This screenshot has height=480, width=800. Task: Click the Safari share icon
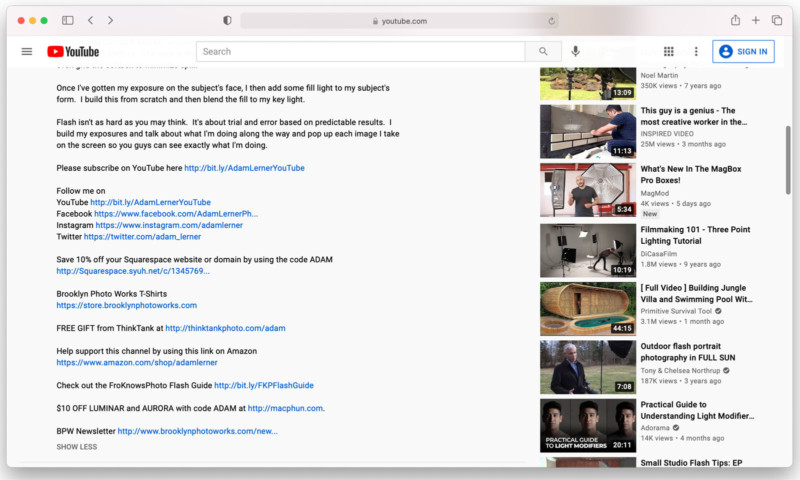[x=735, y=20]
